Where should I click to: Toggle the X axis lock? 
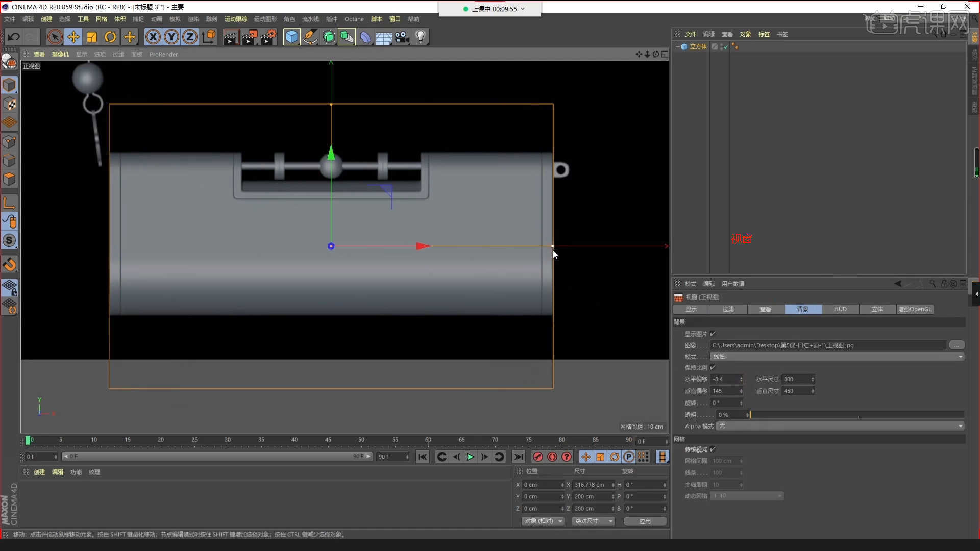[x=153, y=37]
